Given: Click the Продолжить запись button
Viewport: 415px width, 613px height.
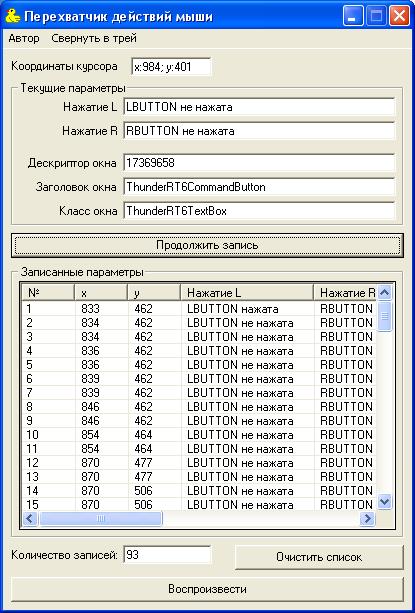Looking at the screenshot, I should (x=208, y=245).
